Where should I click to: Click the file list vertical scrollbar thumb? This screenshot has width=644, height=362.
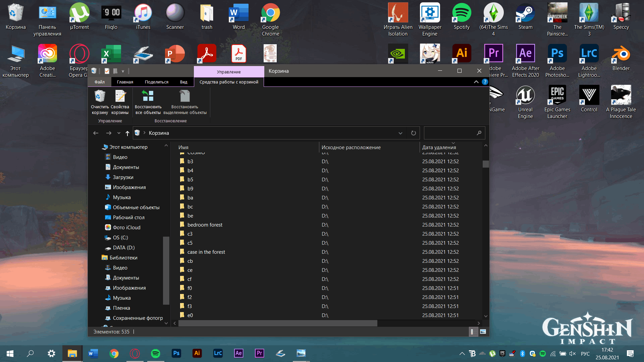pos(486,164)
